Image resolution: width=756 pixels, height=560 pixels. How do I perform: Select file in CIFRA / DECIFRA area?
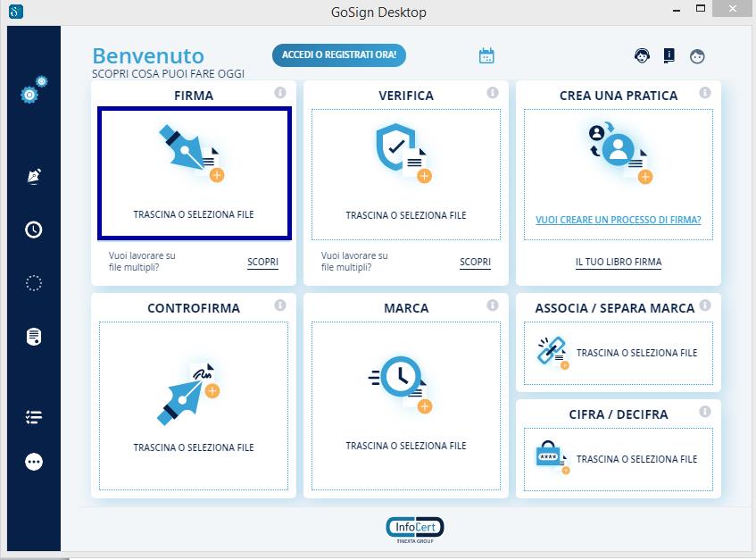pyautogui.click(x=618, y=458)
